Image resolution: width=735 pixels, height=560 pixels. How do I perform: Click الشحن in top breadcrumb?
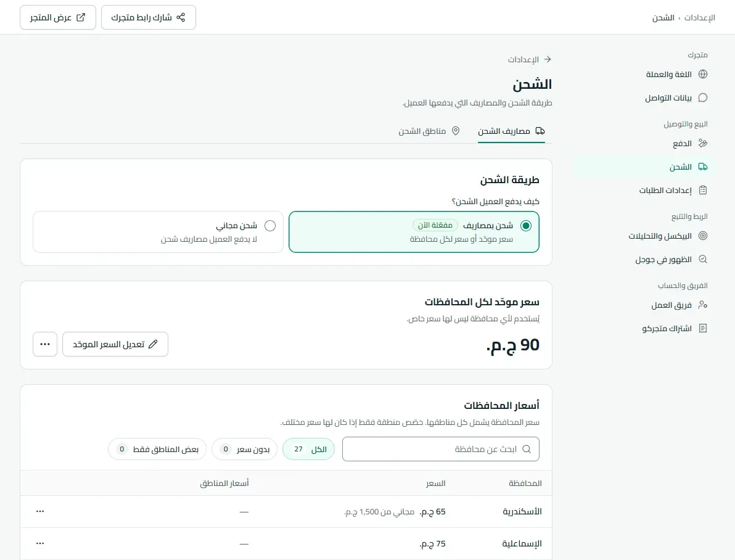(663, 18)
